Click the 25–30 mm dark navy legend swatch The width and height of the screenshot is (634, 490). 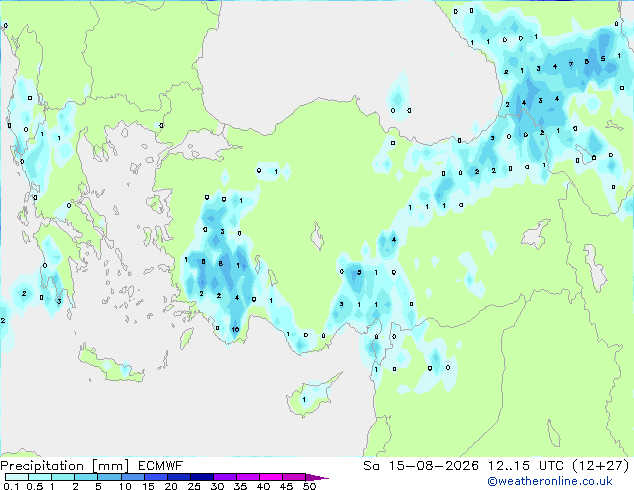pyautogui.click(x=202, y=477)
